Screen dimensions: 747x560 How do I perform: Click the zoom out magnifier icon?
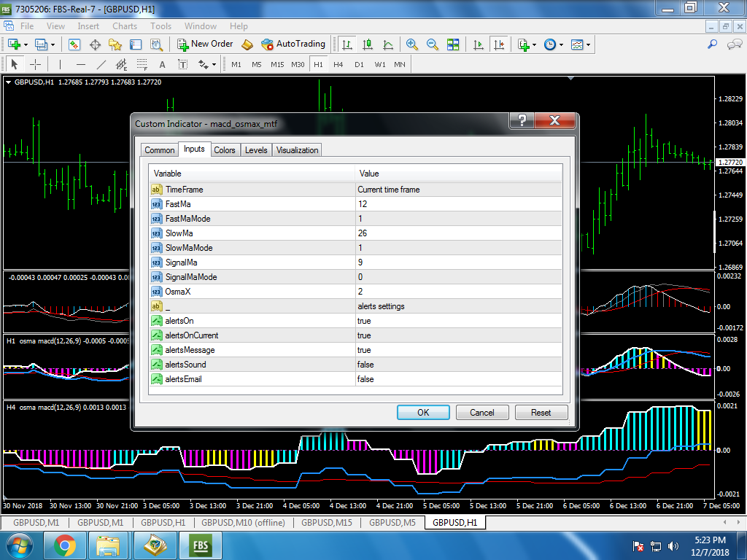pos(433,44)
